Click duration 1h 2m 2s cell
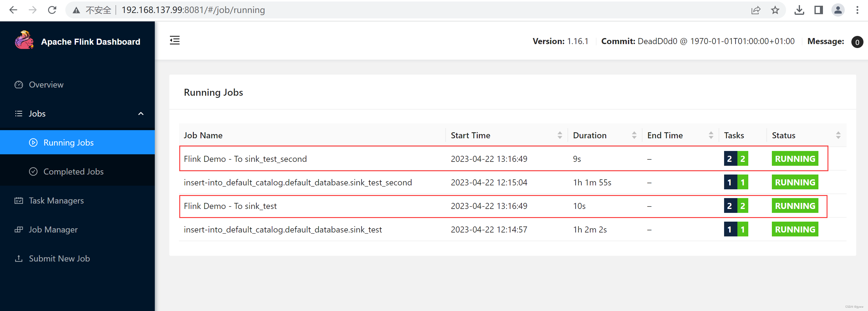 pyautogui.click(x=590, y=229)
